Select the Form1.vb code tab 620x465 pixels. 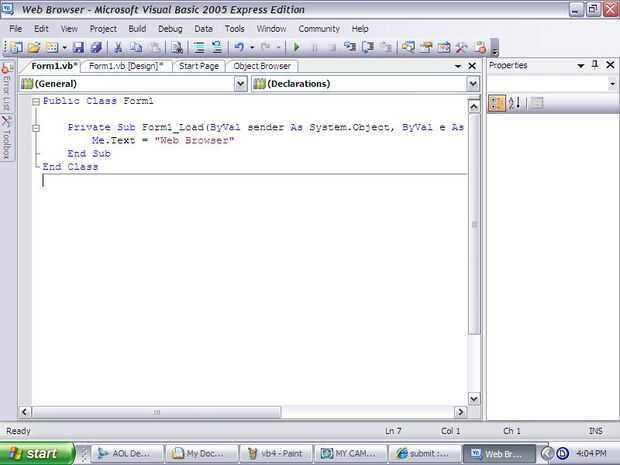coord(53,66)
